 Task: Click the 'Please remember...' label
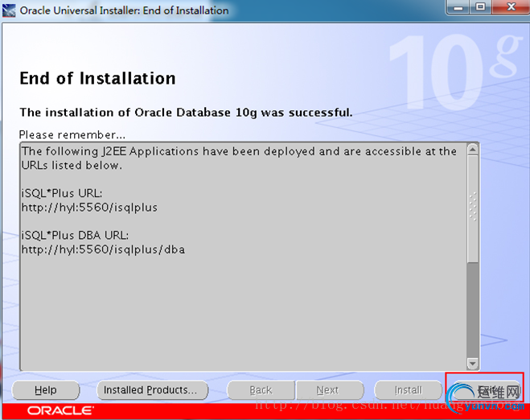pos(72,135)
